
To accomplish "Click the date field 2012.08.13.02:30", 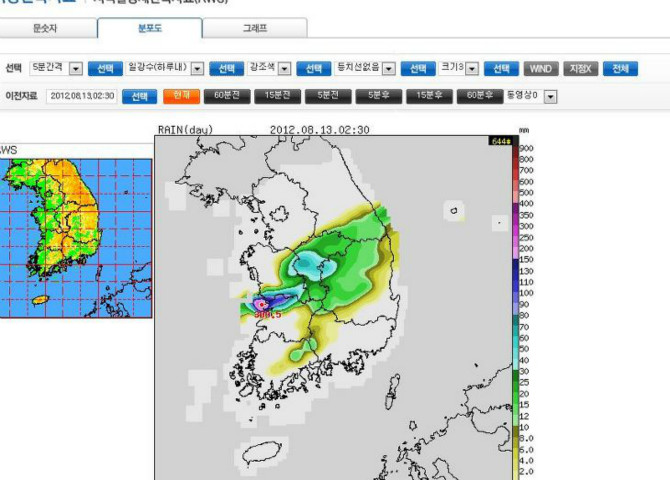I will tap(82, 96).
